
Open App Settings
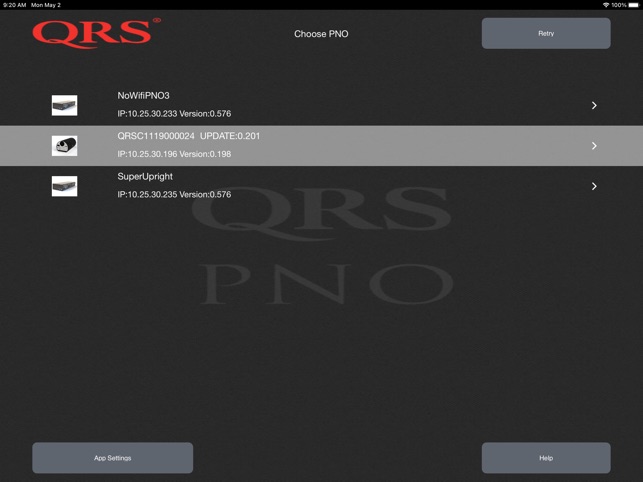pyautogui.click(x=112, y=458)
